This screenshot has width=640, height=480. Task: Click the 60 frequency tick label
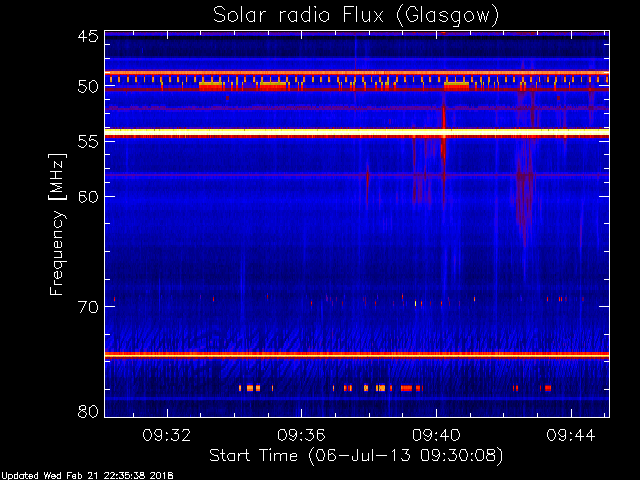pyautogui.click(x=88, y=197)
